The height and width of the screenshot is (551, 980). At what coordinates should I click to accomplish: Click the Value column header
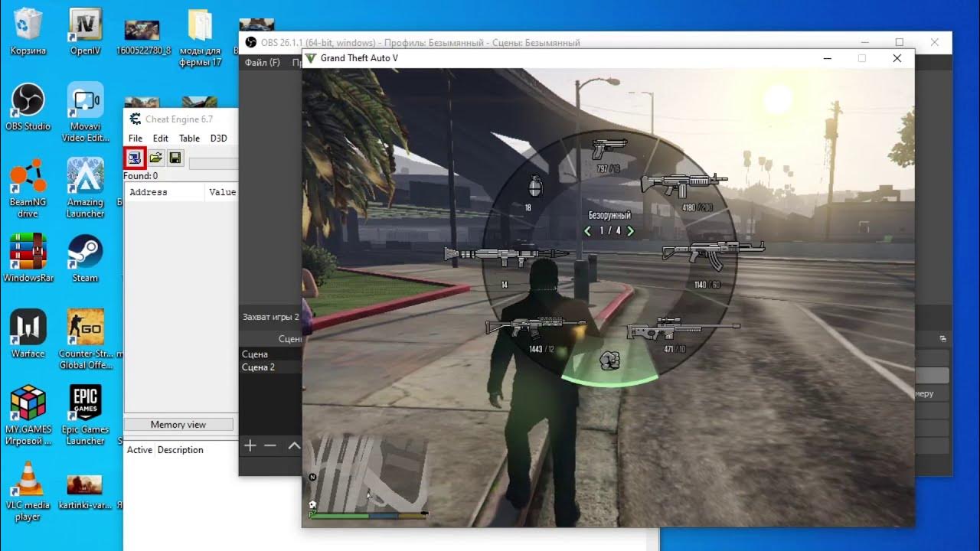pos(222,192)
